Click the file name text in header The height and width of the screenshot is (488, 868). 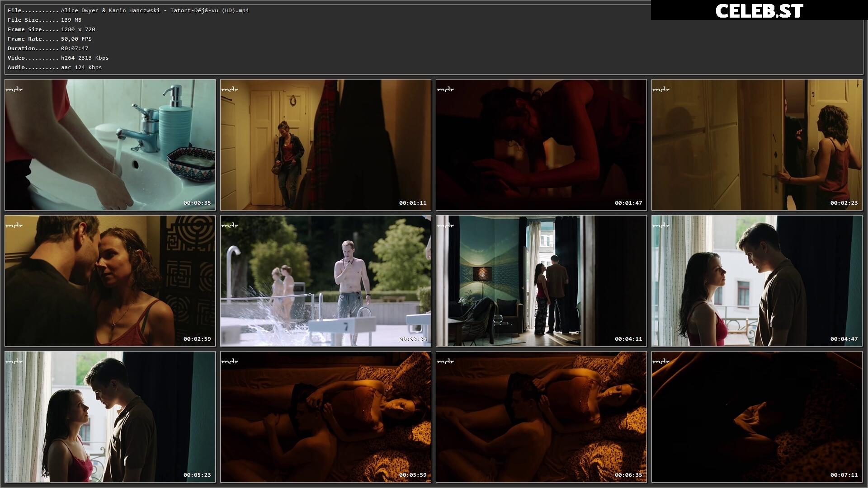[155, 10]
